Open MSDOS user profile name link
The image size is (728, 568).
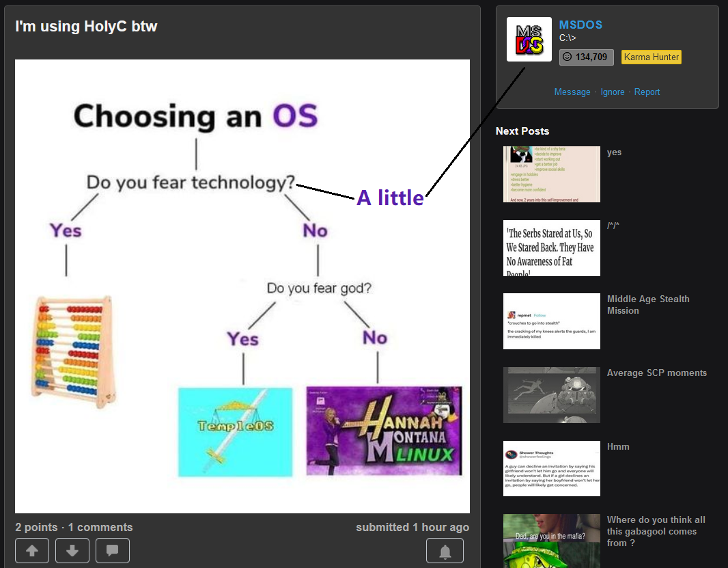pyautogui.click(x=580, y=25)
